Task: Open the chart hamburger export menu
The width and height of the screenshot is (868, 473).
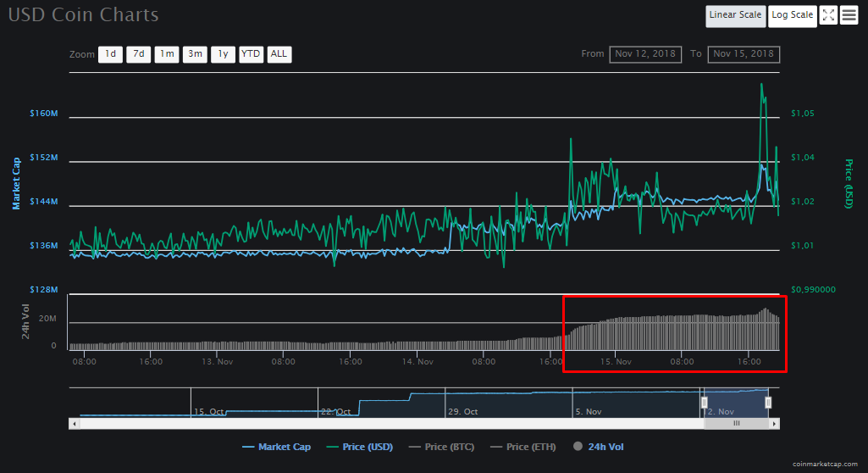Action: tap(849, 15)
